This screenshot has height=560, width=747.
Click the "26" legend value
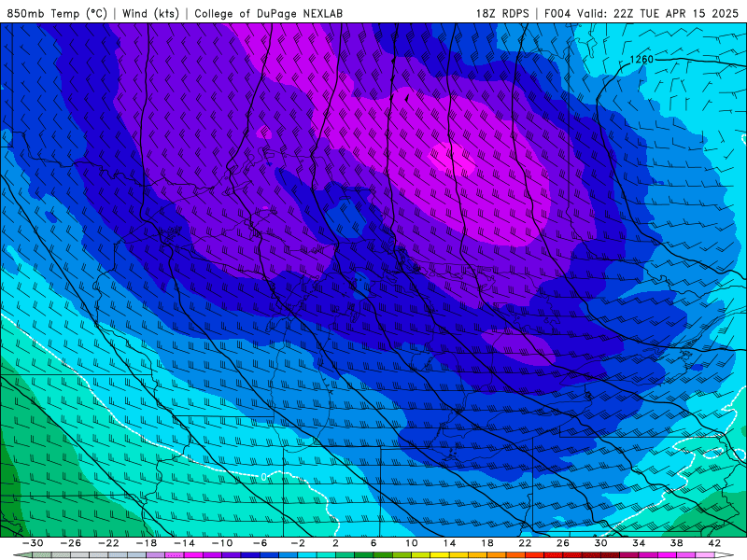point(563,543)
